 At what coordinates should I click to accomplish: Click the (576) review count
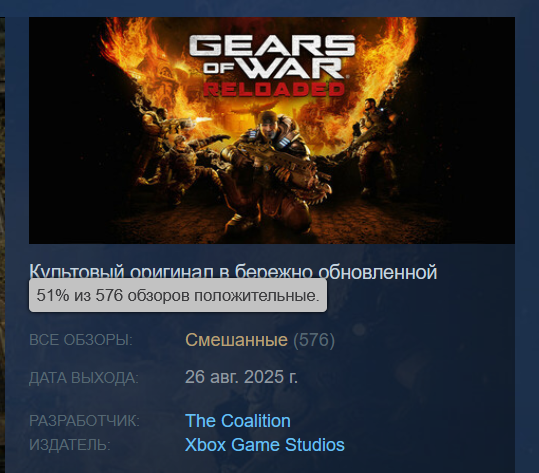click(314, 340)
